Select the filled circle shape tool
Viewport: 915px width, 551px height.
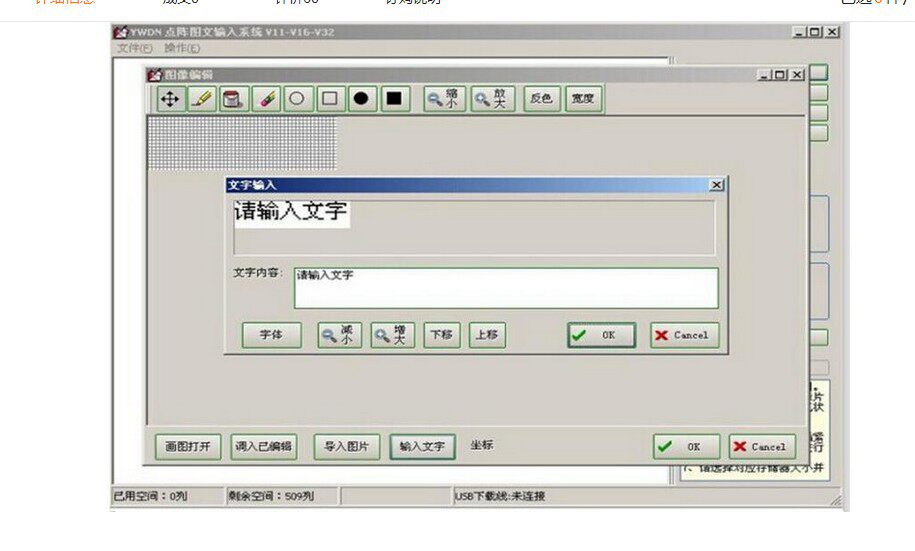click(x=362, y=99)
